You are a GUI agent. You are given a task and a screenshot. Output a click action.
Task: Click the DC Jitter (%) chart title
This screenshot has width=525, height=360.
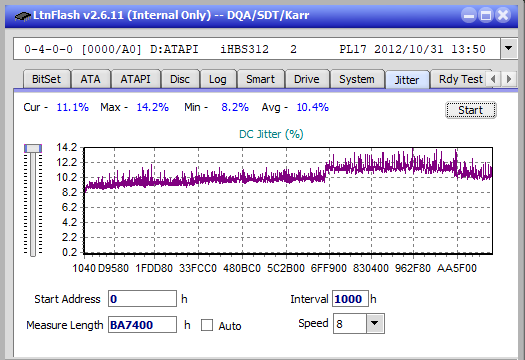coord(271,134)
